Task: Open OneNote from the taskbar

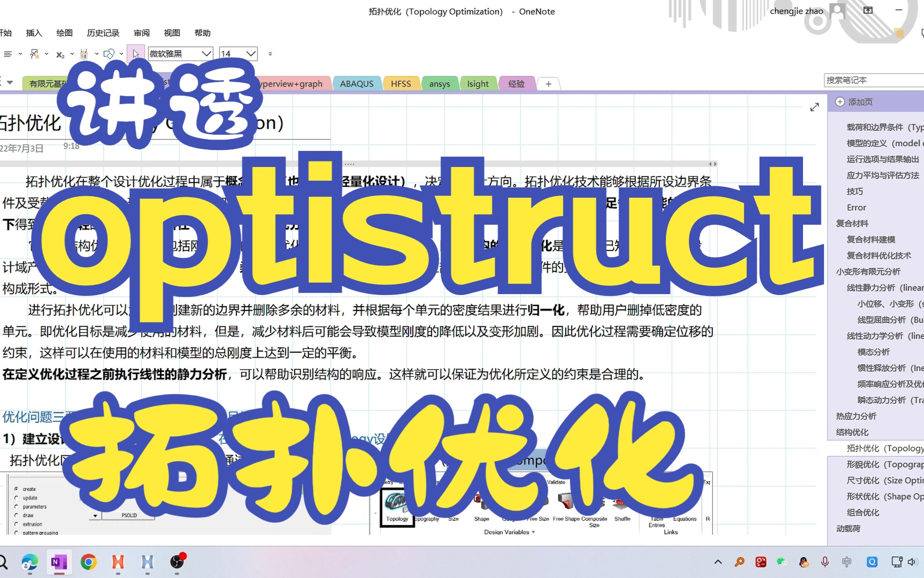Action: [x=59, y=562]
